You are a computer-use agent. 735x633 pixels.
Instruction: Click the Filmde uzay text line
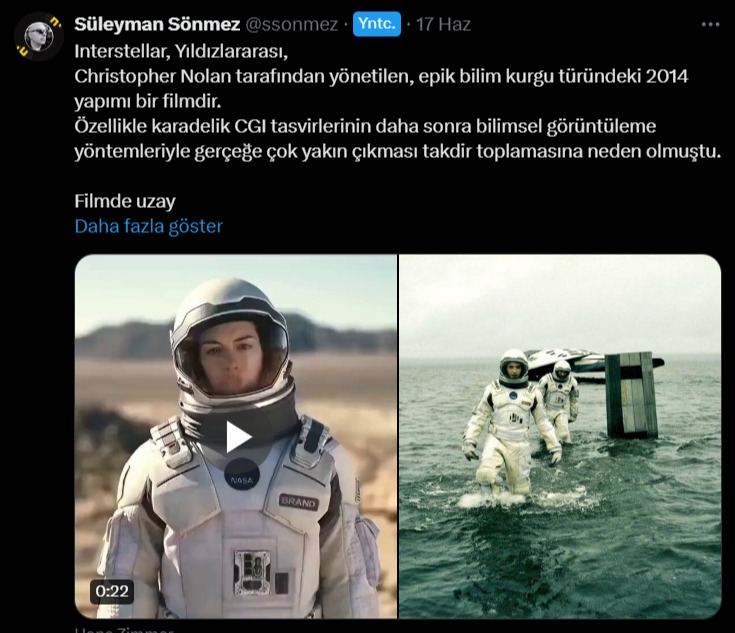coord(125,201)
